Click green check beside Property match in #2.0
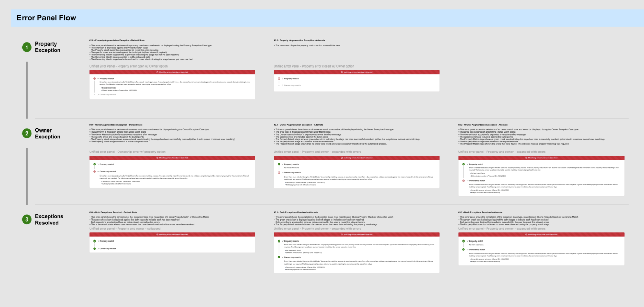Viewport: 644px width, 307px height. click(x=94, y=164)
